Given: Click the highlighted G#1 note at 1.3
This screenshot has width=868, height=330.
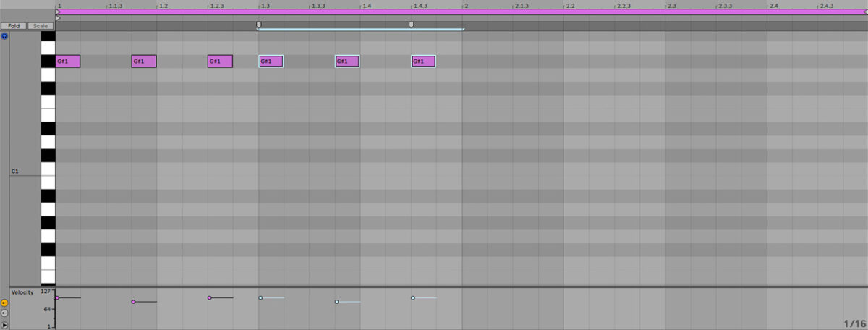Looking at the screenshot, I should coord(271,62).
